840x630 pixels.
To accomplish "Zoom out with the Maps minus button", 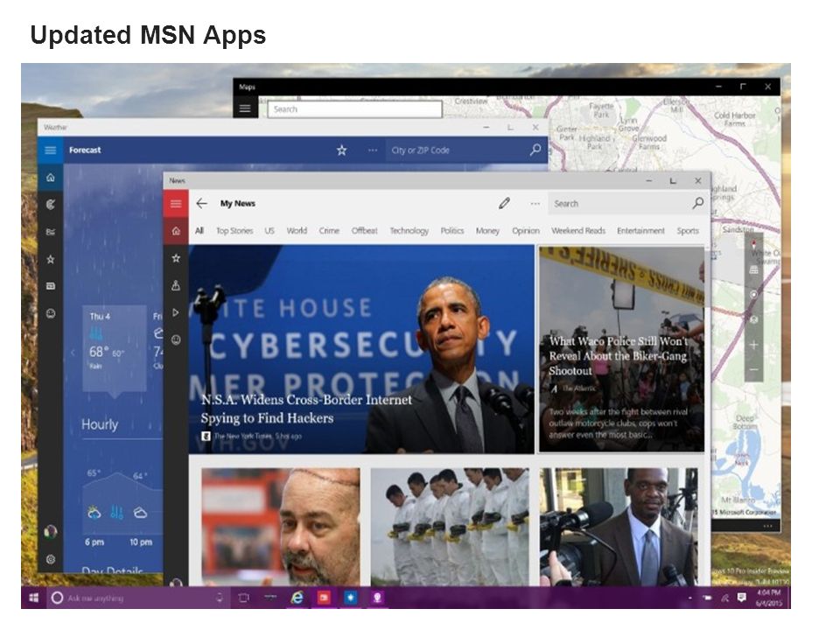I will 753,369.
